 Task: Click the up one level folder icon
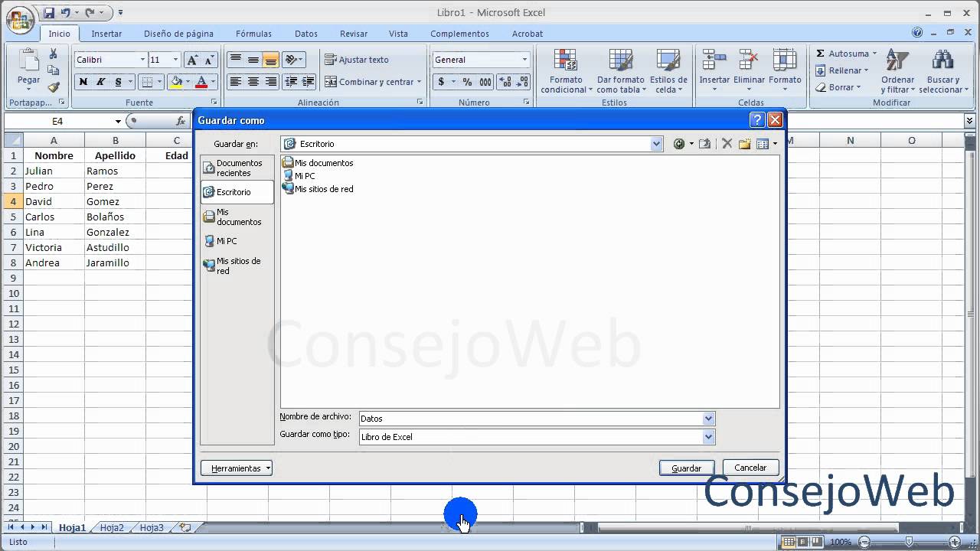(x=704, y=144)
